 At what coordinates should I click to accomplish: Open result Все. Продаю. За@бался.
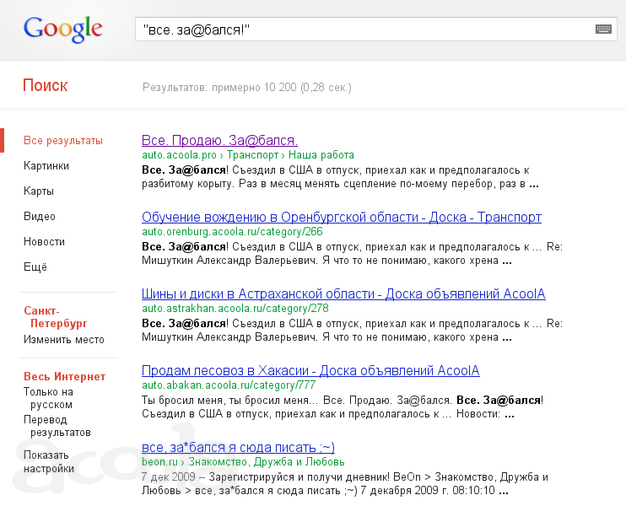pos(220,140)
